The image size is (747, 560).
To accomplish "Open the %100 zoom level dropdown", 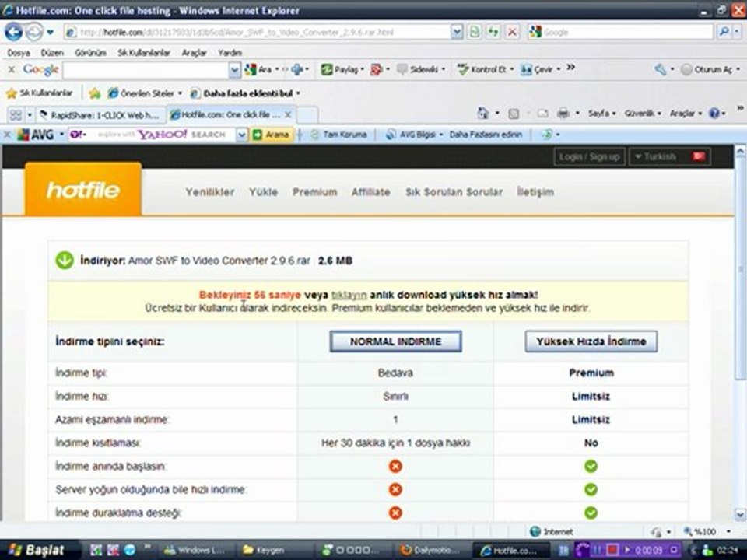I will tap(728, 531).
